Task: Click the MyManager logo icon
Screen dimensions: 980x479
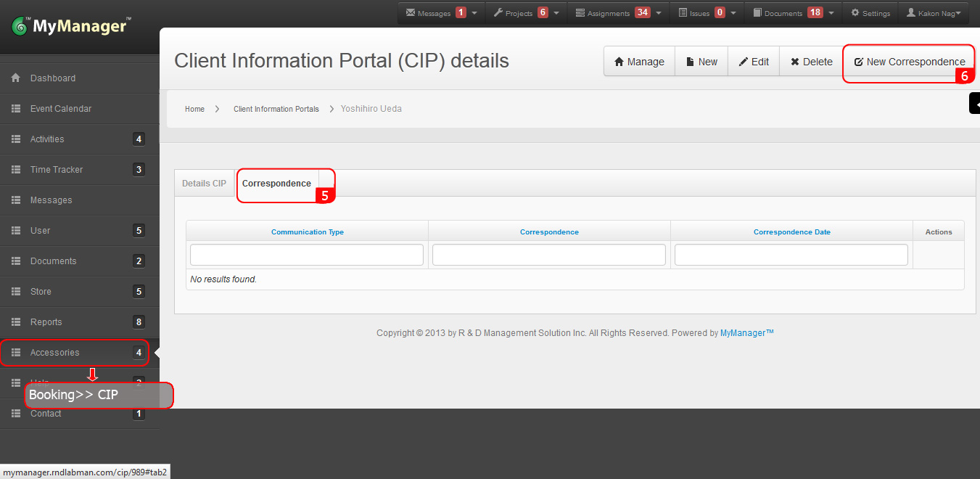Action: (x=20, y=27)
